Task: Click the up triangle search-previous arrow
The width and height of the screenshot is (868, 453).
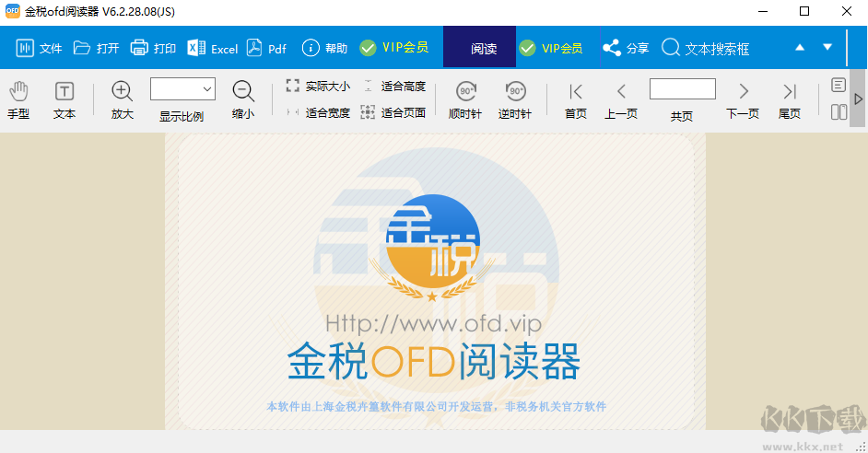Action: pyautogui.click(x=800, y=48)
